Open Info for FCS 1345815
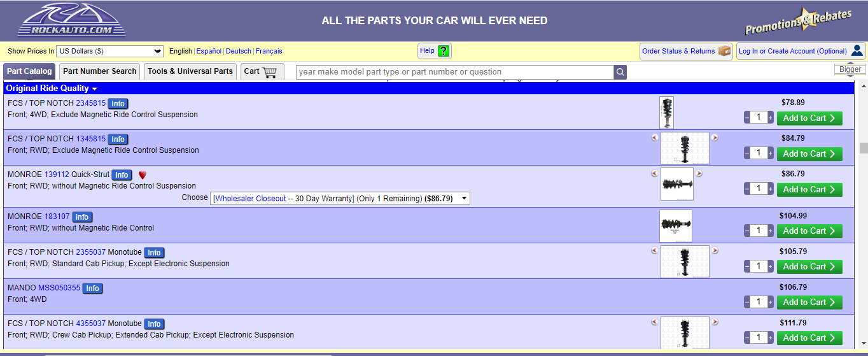Image resolution: width=868 pixels, height=356 pixels. point(118,139)
